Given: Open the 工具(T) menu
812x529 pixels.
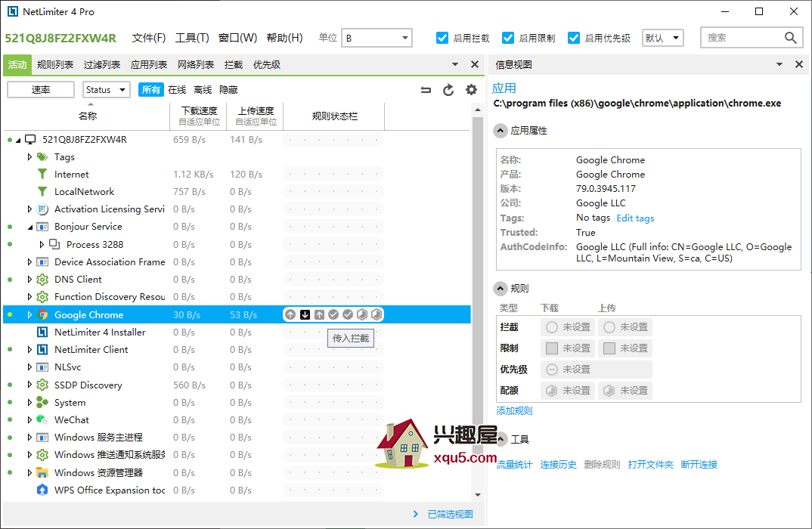Looking at the screenshot, I should (x=192, y=38).
